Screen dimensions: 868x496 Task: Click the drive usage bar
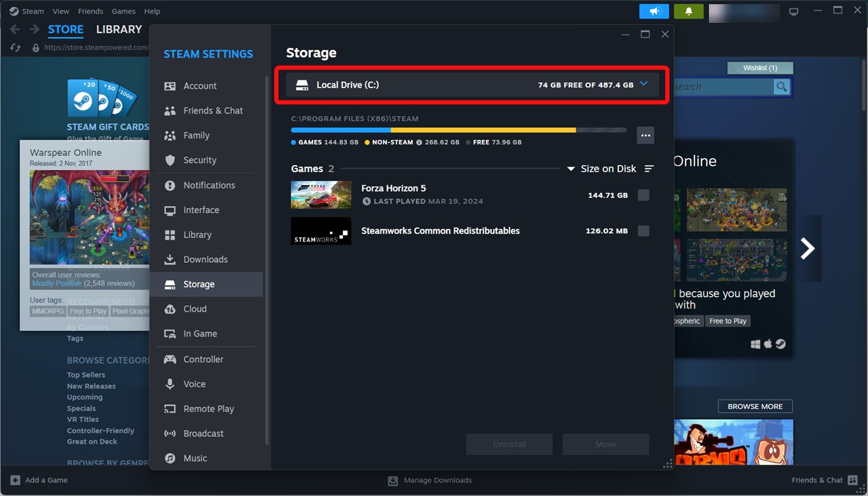(458, 130)
